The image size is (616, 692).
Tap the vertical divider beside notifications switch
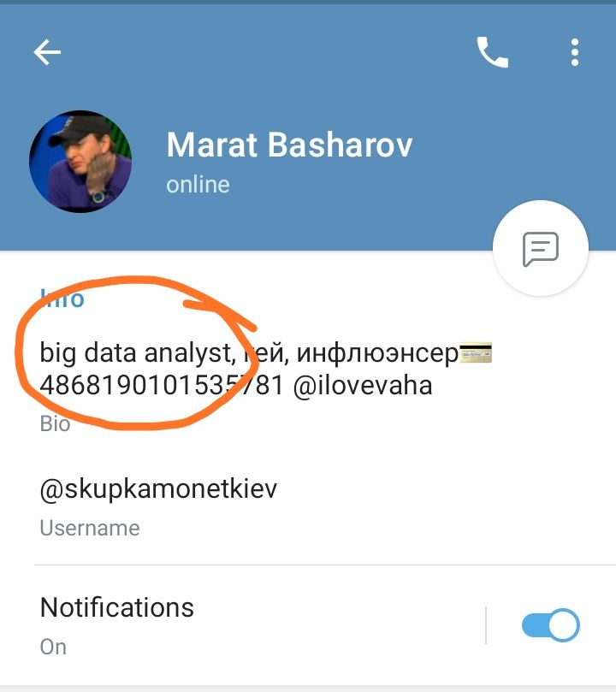(x=486, y=625)
